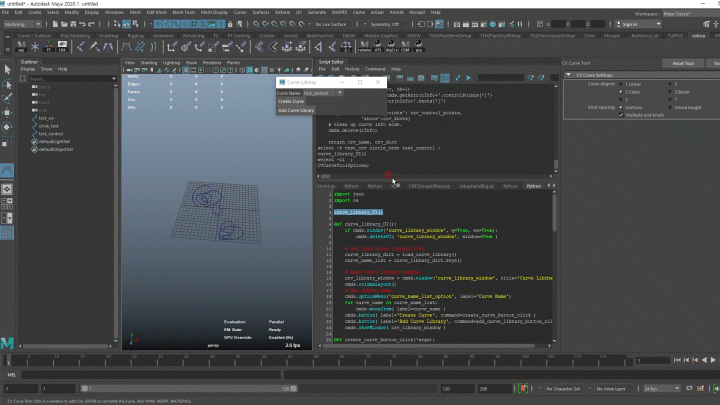The image size is (720, 405).
Task: Click the Reset Tool button
Action: (683, 63)
